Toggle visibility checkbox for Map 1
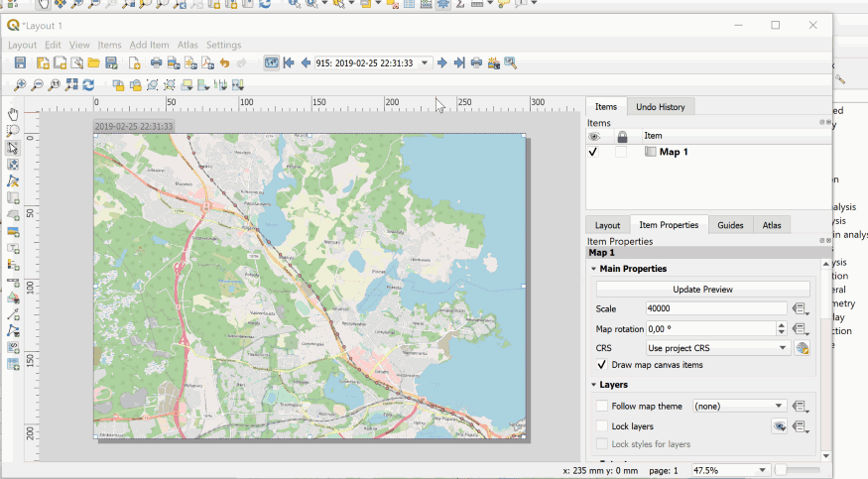The image size is (868, 479). [x=593, y=152]
